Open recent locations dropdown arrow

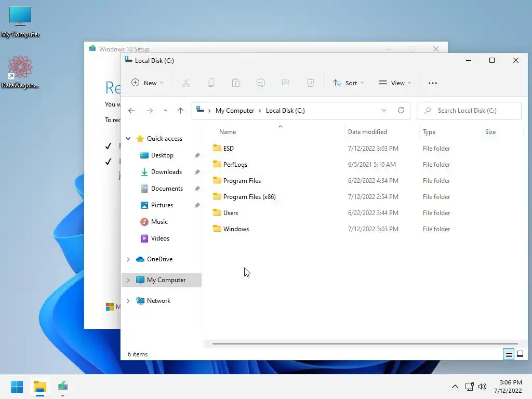(x=165, y=111)
